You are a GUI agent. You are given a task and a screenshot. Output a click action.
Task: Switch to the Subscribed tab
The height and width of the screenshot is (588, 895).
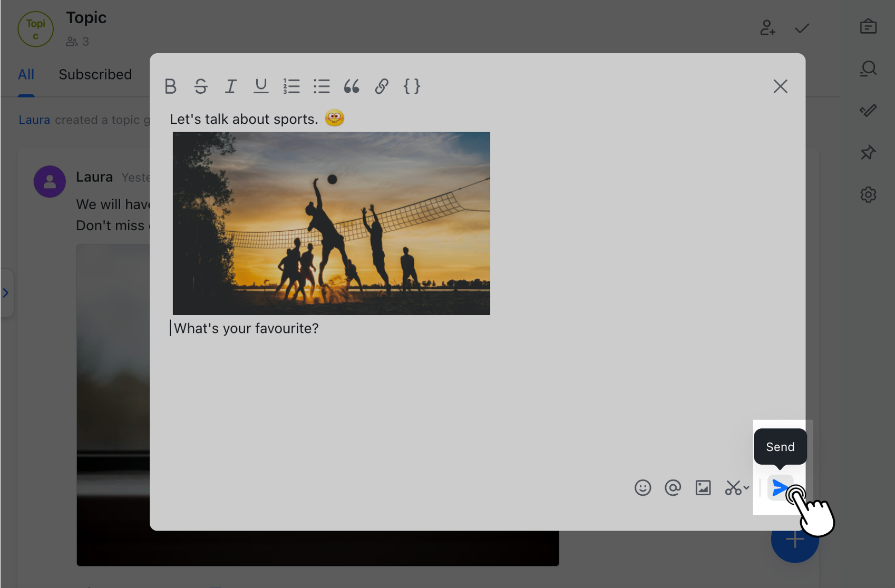pos(95,75)
